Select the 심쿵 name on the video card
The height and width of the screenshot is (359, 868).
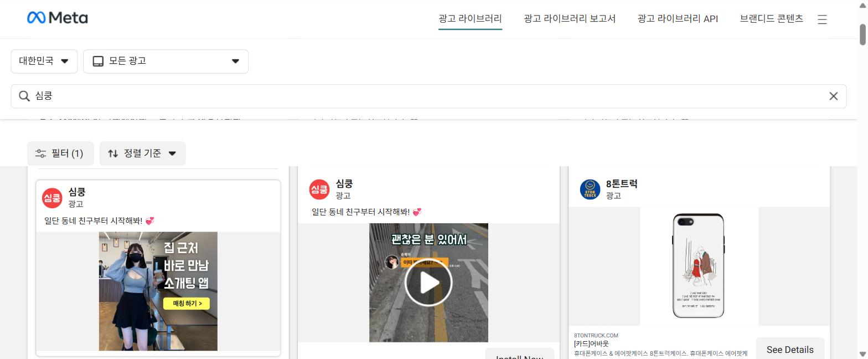click(344, 184)
